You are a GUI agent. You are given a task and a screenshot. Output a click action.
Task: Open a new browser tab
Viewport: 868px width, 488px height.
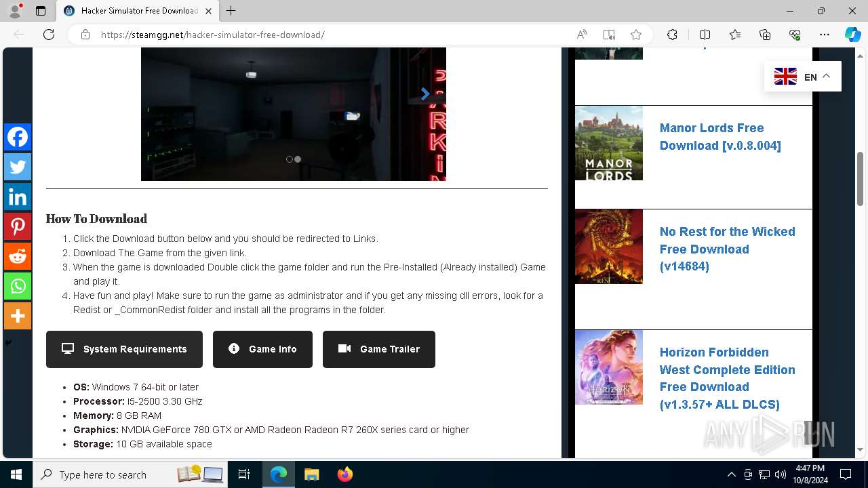231,11
